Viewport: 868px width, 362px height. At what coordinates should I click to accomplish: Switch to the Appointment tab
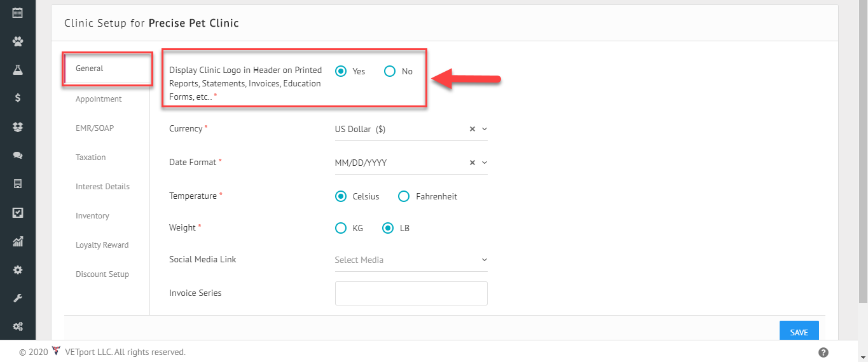click(x=99, y=99)
